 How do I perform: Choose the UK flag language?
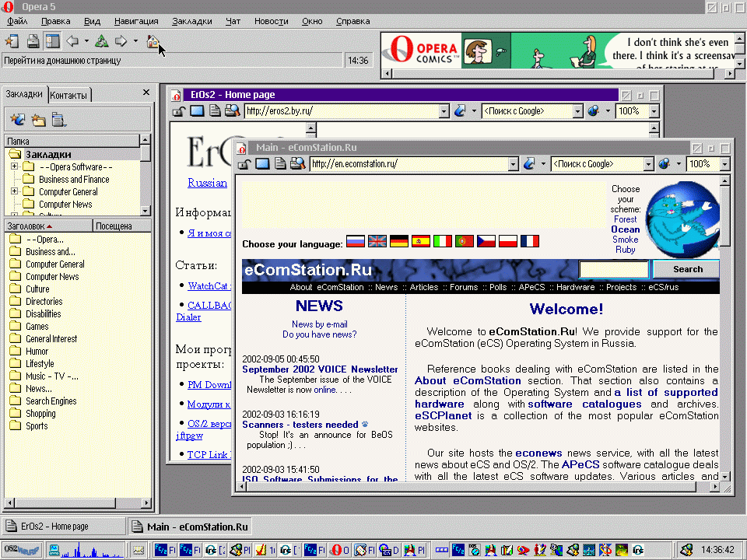click(x=377, y=241)
